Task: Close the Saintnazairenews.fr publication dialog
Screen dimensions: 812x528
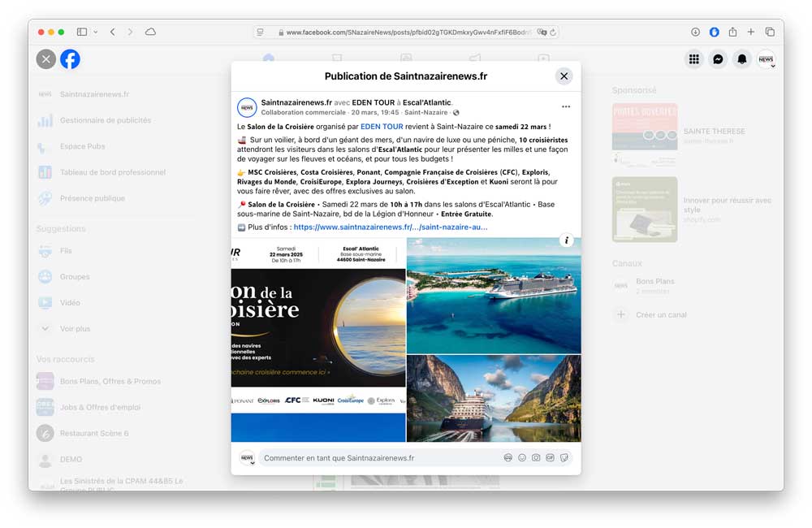Action: coord(564,76)
